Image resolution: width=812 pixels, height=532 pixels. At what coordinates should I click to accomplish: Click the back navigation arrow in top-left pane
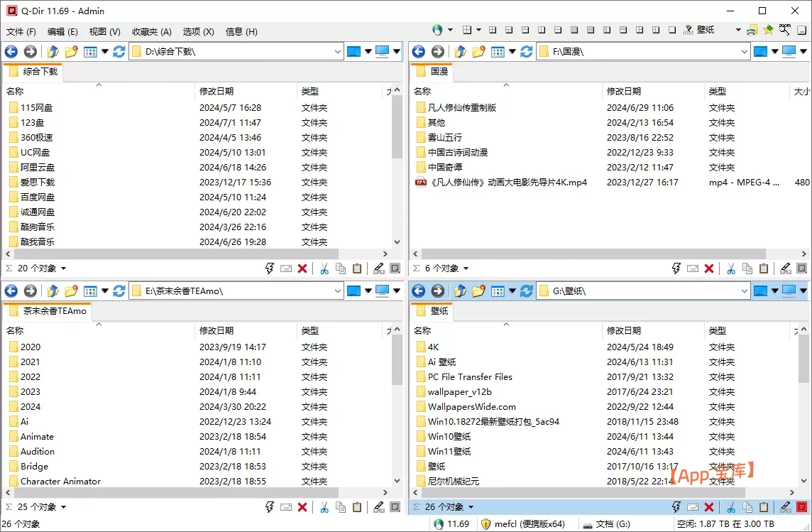click(x=11, y=51)
